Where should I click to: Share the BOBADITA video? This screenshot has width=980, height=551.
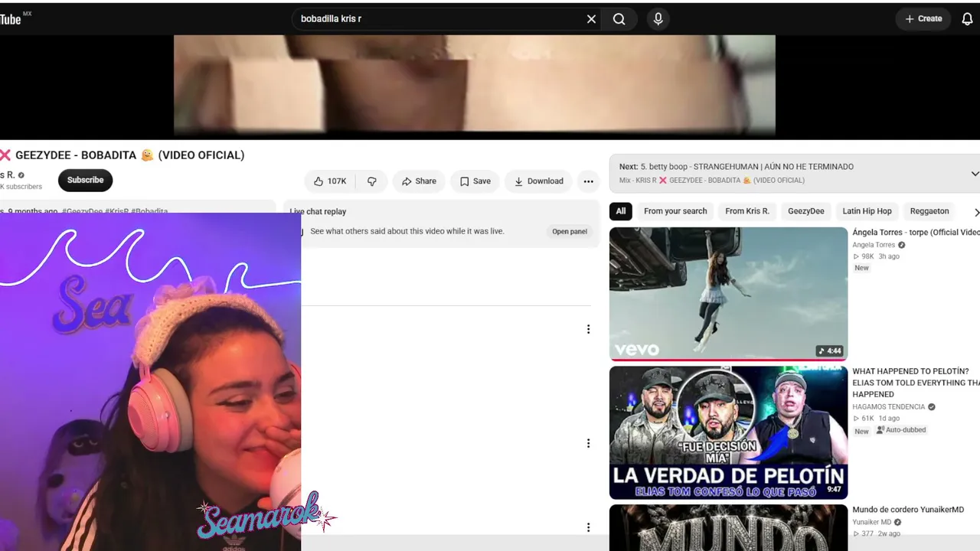pos(419,181)
